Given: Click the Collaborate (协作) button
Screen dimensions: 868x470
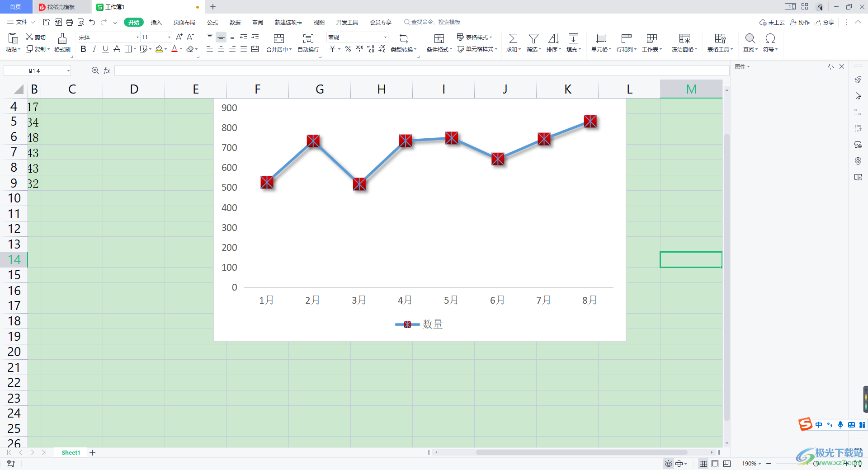Looking at the screenshot, I should click(800, 22).
